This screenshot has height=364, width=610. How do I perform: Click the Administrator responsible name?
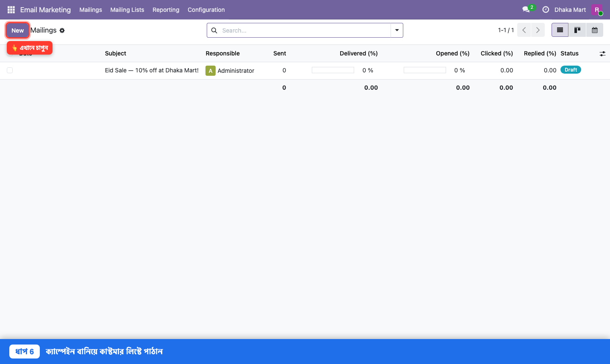(236, 71)
